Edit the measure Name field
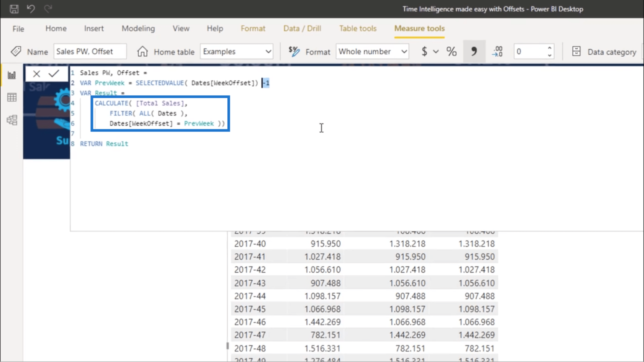644x362 pixels. (90, 51)
